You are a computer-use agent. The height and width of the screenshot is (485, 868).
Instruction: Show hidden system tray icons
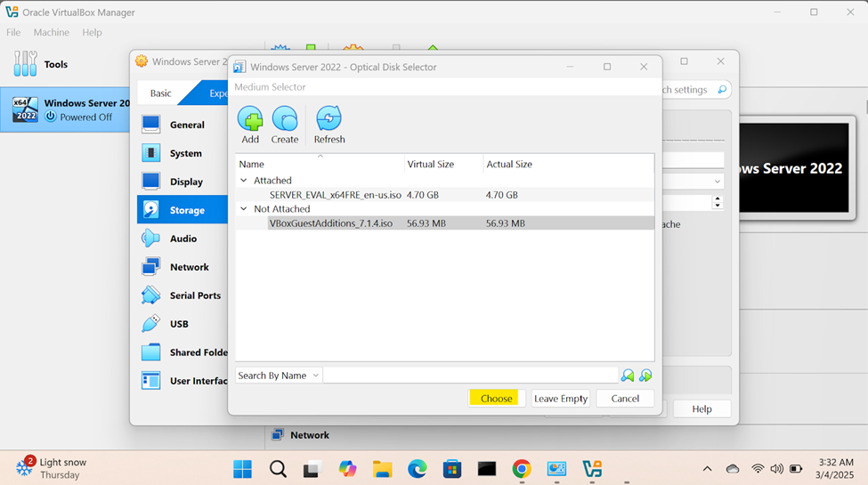tap(707, 469)
